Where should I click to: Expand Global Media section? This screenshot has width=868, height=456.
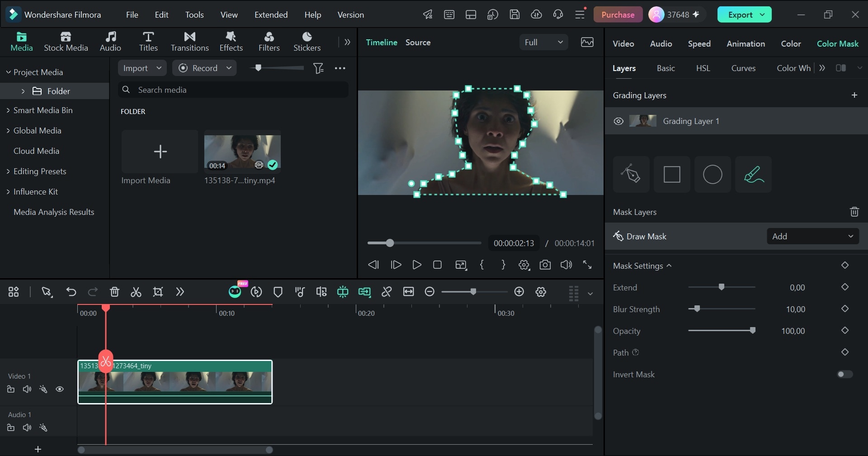tap(8, 131)
